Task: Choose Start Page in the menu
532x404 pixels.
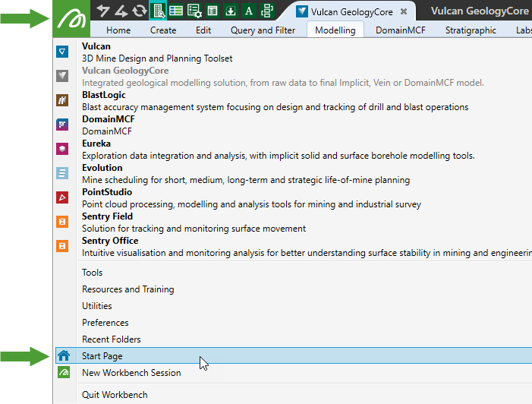Action: pyautogui.click(x=294, y=355)
